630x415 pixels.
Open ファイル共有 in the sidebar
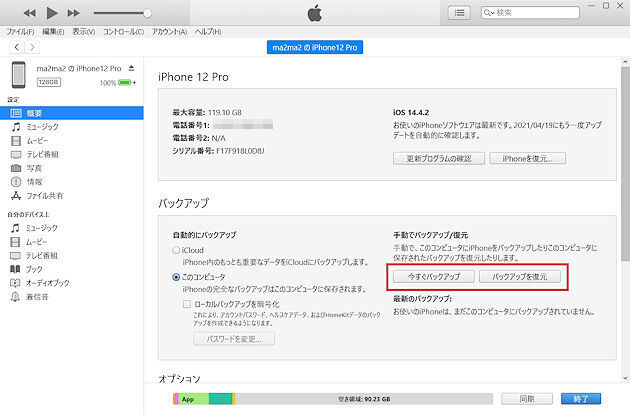(x=47, y=196)
